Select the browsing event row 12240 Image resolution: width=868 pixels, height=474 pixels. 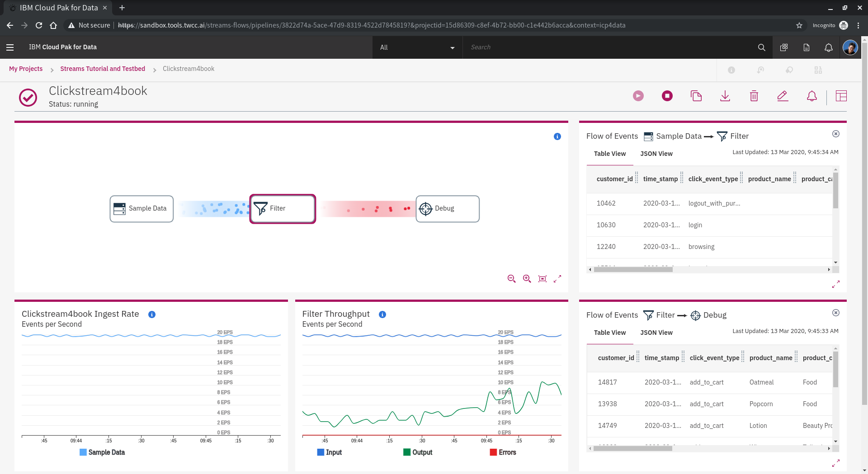click(x=709, y=247)
